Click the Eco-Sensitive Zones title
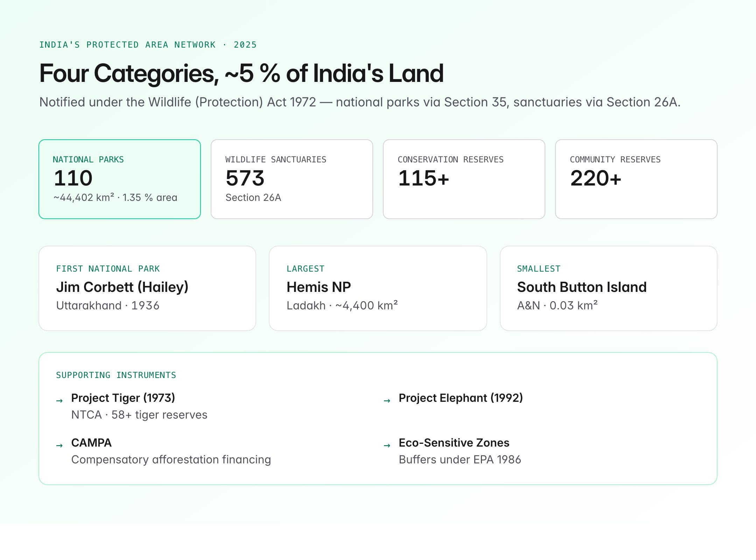The width and height of the screenshot is (756, 560). (x=454, y=443)
